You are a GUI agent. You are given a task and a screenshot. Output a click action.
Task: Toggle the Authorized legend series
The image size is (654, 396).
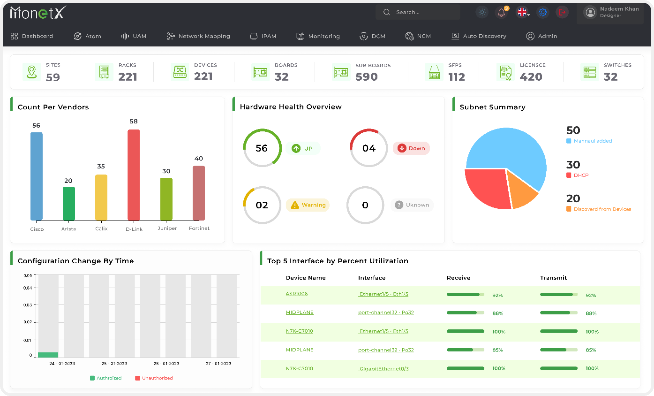(106, 378)
